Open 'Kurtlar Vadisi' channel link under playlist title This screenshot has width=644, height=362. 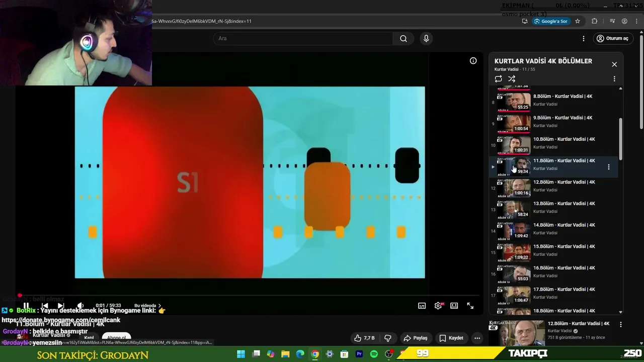[x=506, y=69]
